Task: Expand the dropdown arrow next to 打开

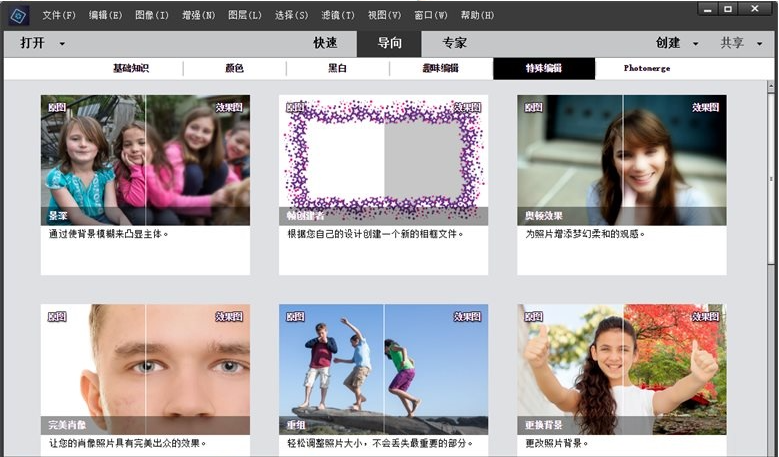Action: coord(62,44)
